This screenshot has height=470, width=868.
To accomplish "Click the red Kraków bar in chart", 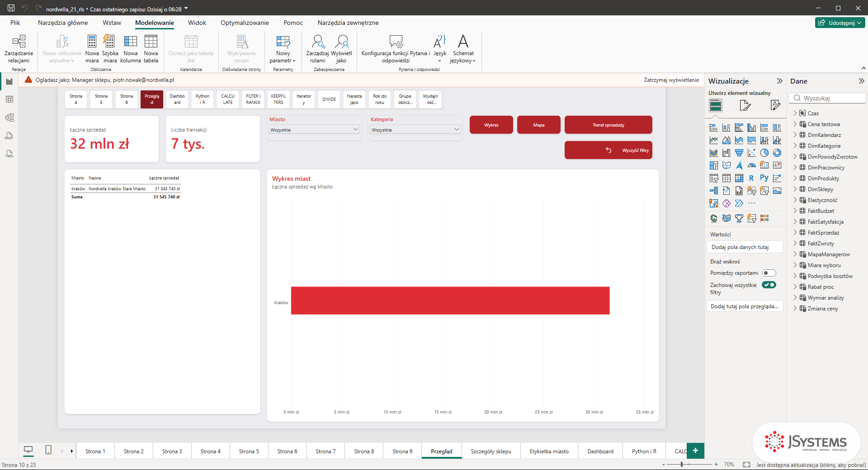I will tap(450, 301).
